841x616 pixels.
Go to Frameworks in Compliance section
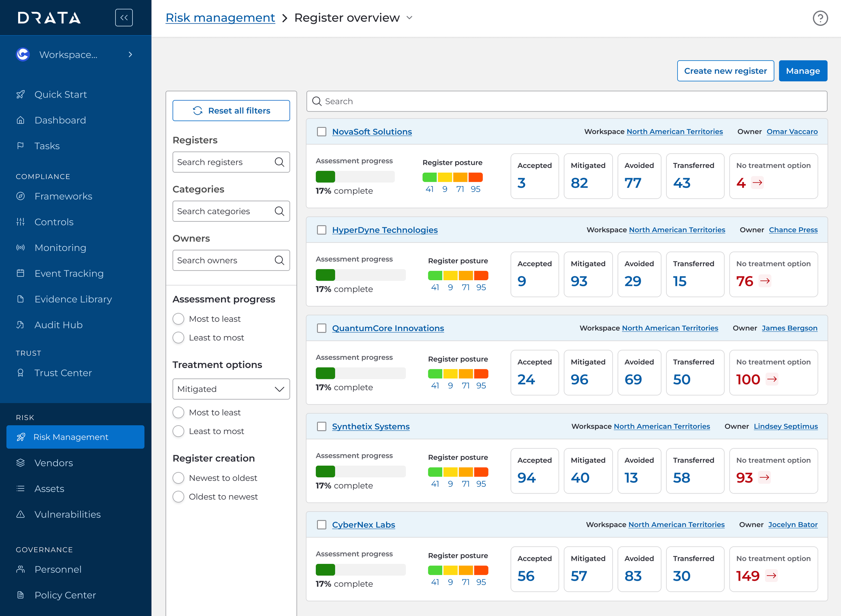tap(63, 196)
